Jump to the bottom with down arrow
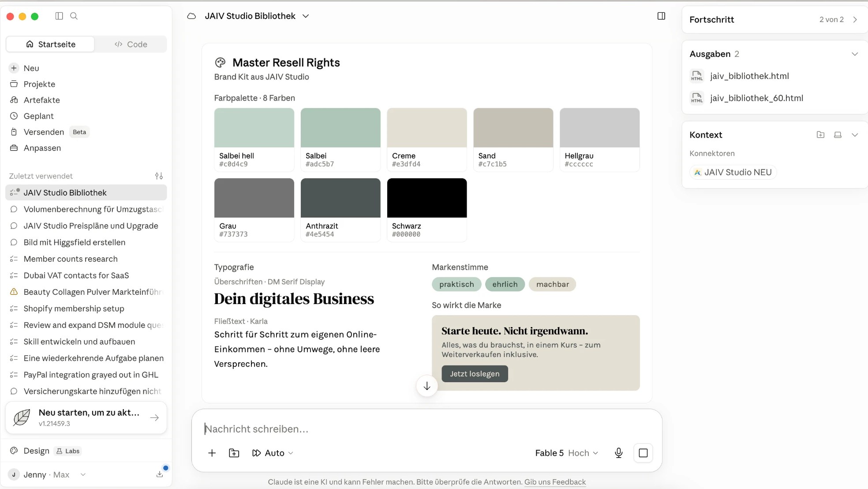The image size is (868, 489). [x=427, y=386]
